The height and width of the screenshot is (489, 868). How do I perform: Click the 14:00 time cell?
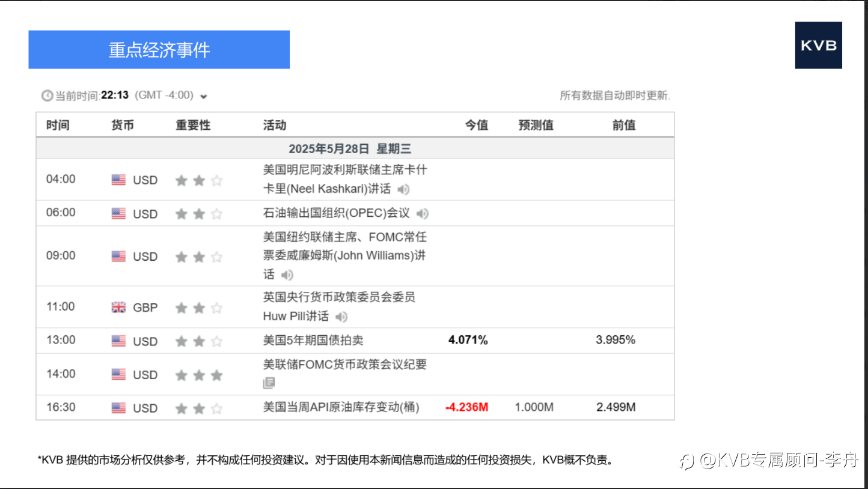tap(61, 374)
